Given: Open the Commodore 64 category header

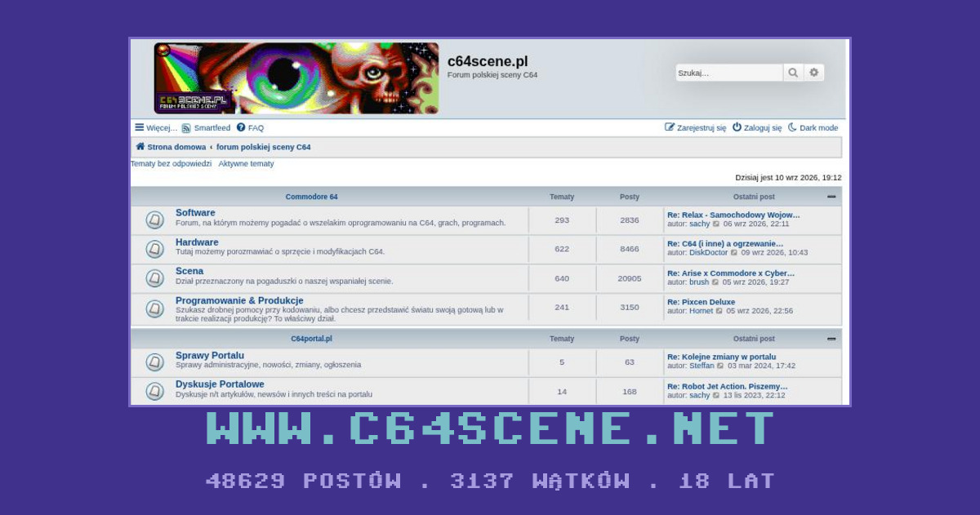Looking at the screenshot, I should [311, 197].
